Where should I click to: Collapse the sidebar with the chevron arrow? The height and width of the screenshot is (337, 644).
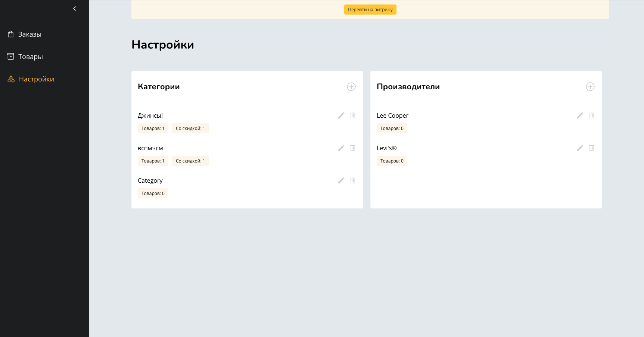pyautogui.click(x=74, y=8)
